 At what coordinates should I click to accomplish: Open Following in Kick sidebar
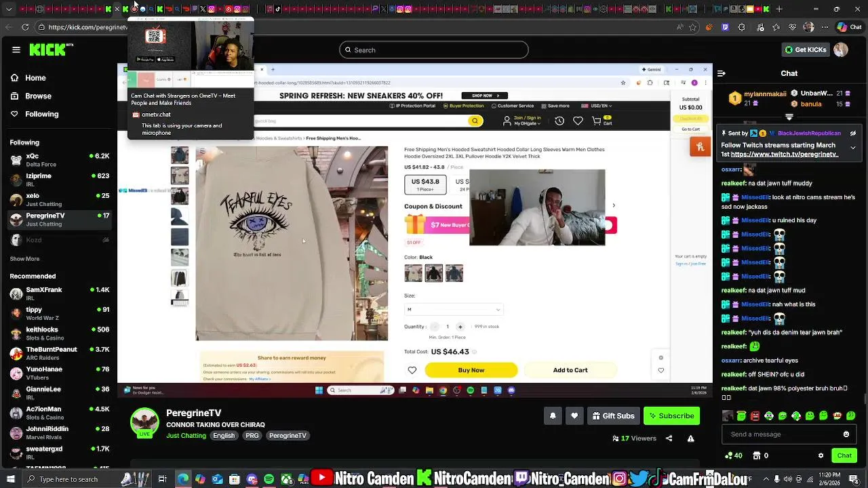coord(34,114)
